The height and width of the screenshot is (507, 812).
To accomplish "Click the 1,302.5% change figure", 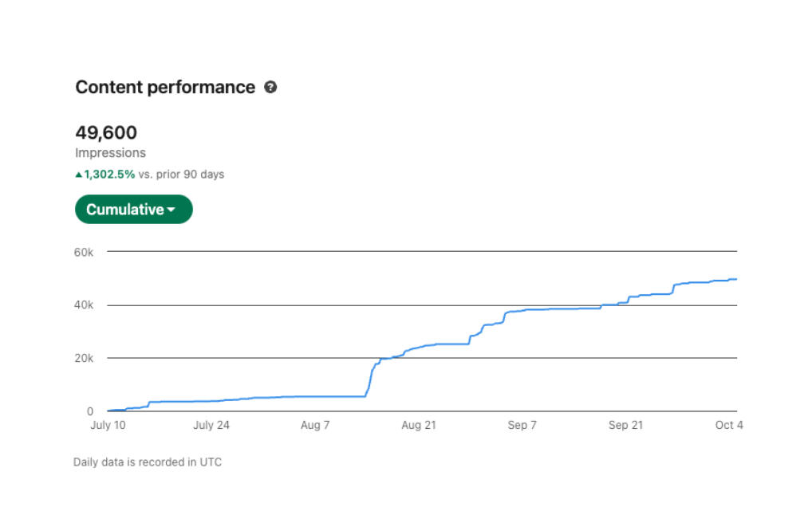I will coord(109,175).
